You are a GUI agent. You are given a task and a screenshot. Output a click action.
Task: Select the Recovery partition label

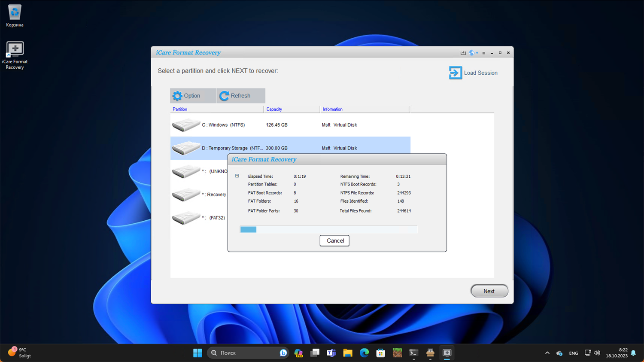[x=214, y=195]
